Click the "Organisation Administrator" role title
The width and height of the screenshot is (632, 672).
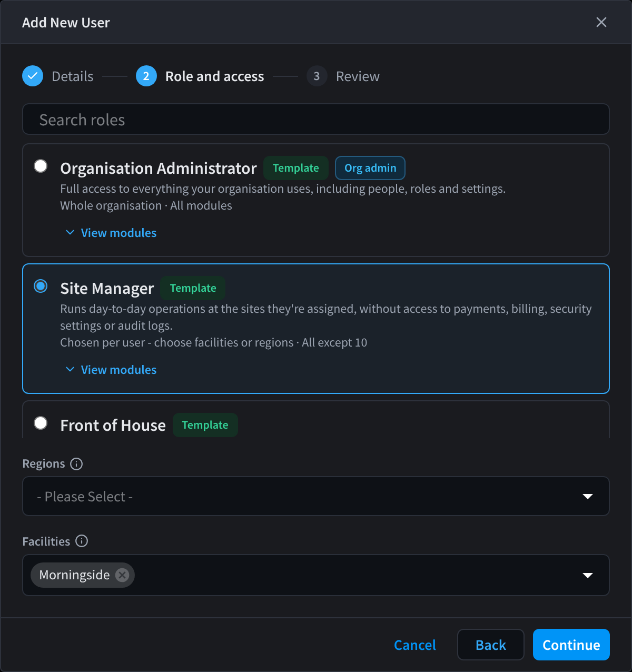[159, 169]
